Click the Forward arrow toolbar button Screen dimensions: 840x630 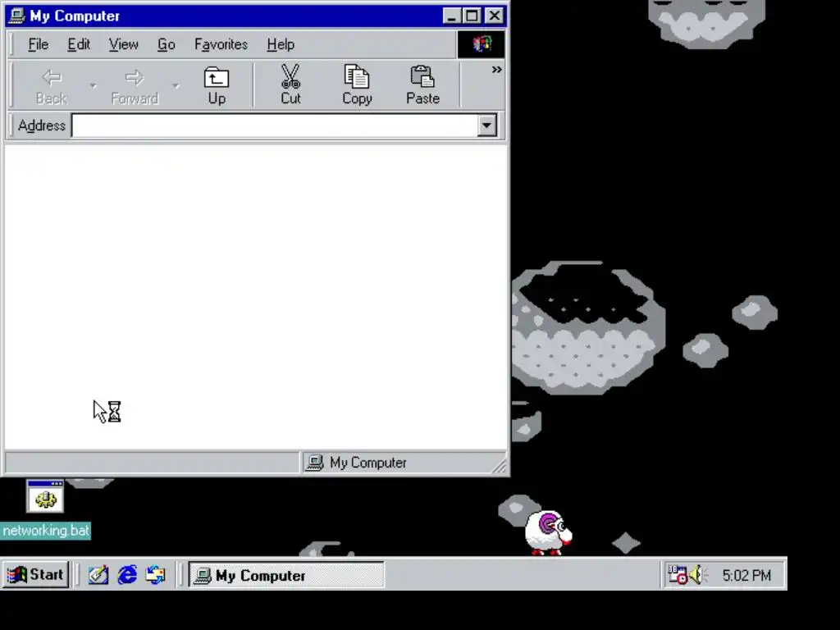coord(135,85)
